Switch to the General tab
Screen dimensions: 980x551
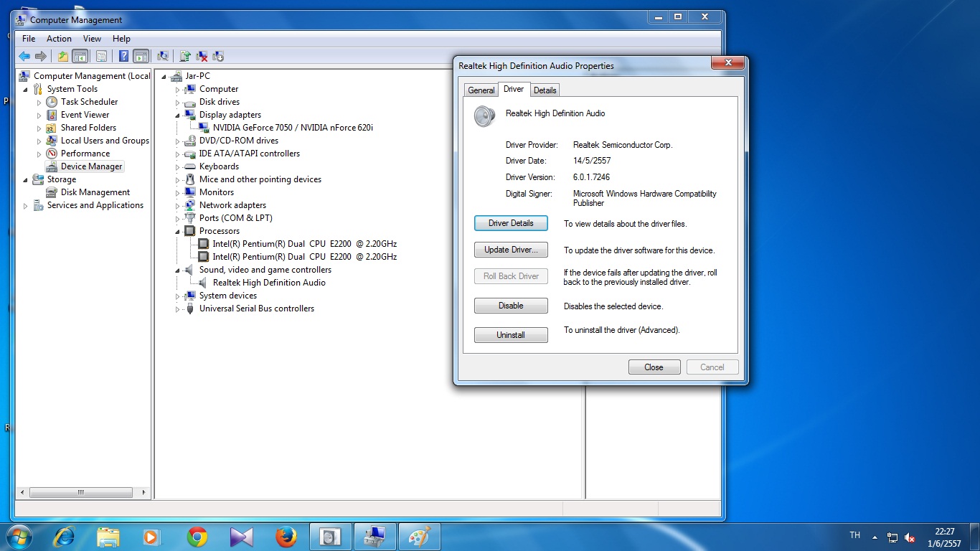[481, 90]
